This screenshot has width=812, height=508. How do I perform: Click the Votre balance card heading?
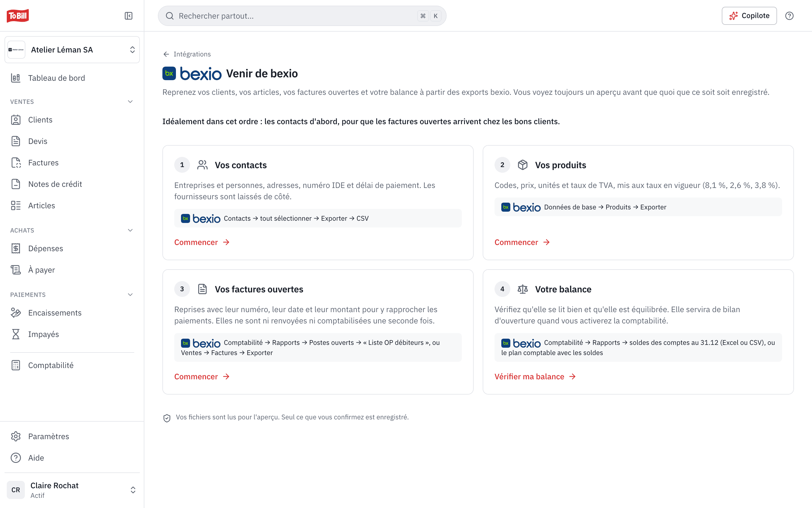[x=563, y=289]
